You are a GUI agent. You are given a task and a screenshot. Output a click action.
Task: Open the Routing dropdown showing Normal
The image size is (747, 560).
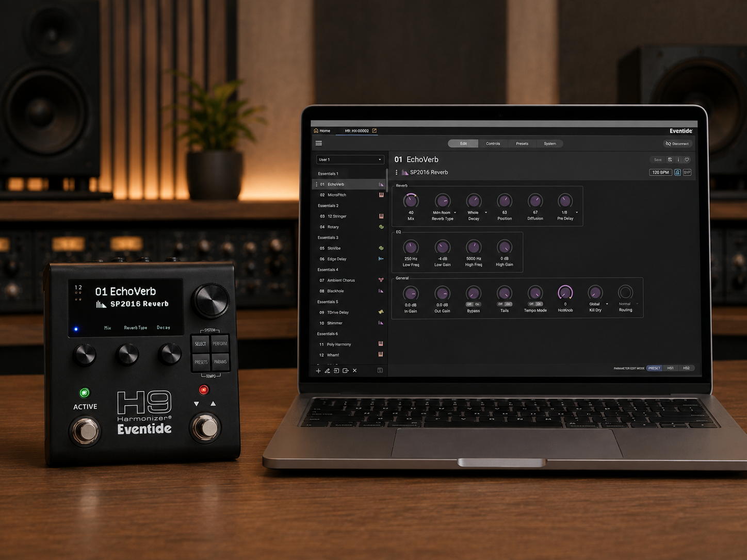pyautogui.click(x=628, y=304)
